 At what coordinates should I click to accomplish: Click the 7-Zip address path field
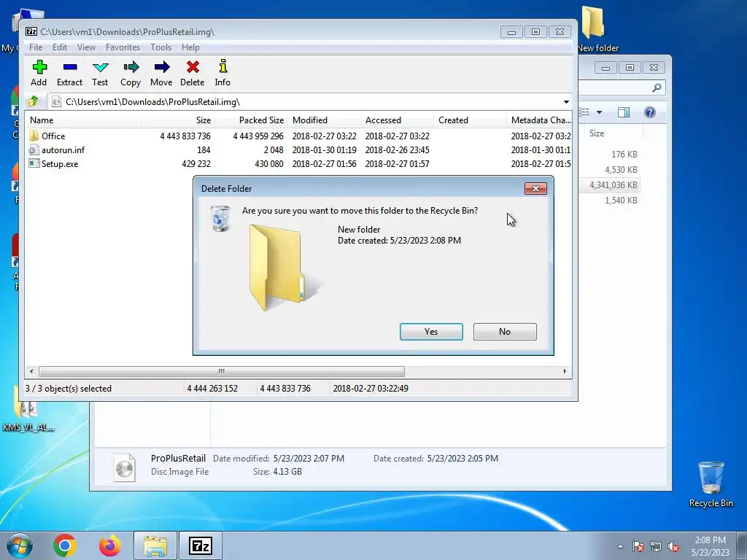tap(309, 102)
